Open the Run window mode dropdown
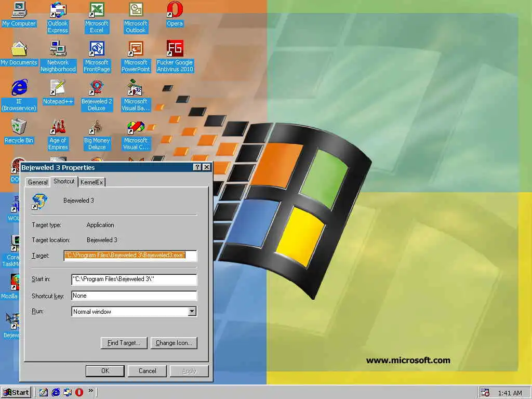Image resolution: width=532 pixels, height=399 pixels. click(192, 312)
